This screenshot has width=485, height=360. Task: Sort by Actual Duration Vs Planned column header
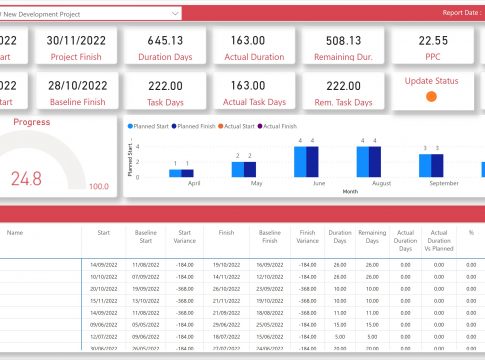click(x=439, y=241)
